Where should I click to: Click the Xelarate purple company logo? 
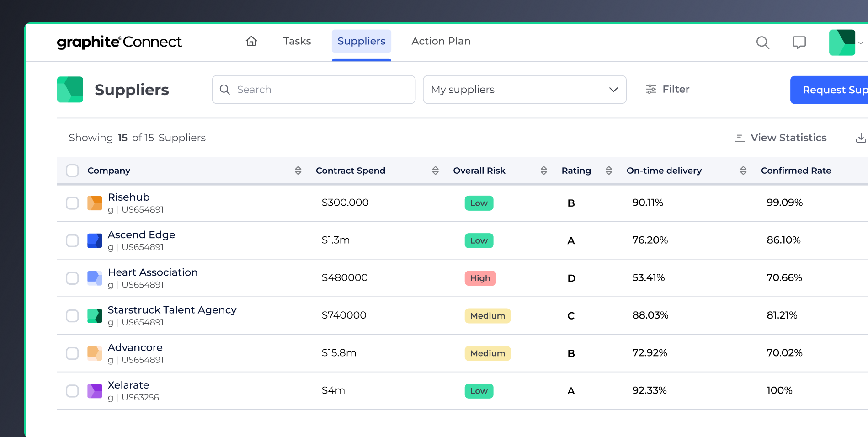95,391
